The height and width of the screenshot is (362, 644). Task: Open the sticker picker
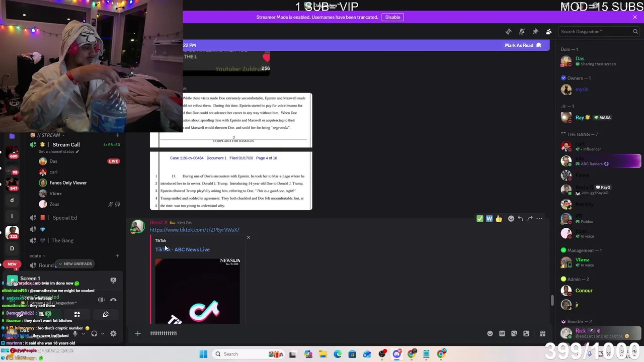point(514,333)
